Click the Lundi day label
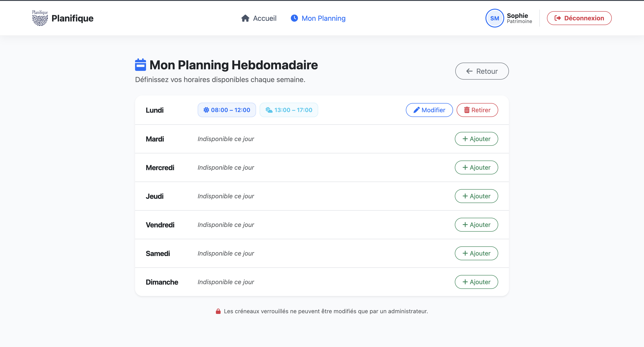The height and width of the screenshot is (347, 644). pos(155,110)
